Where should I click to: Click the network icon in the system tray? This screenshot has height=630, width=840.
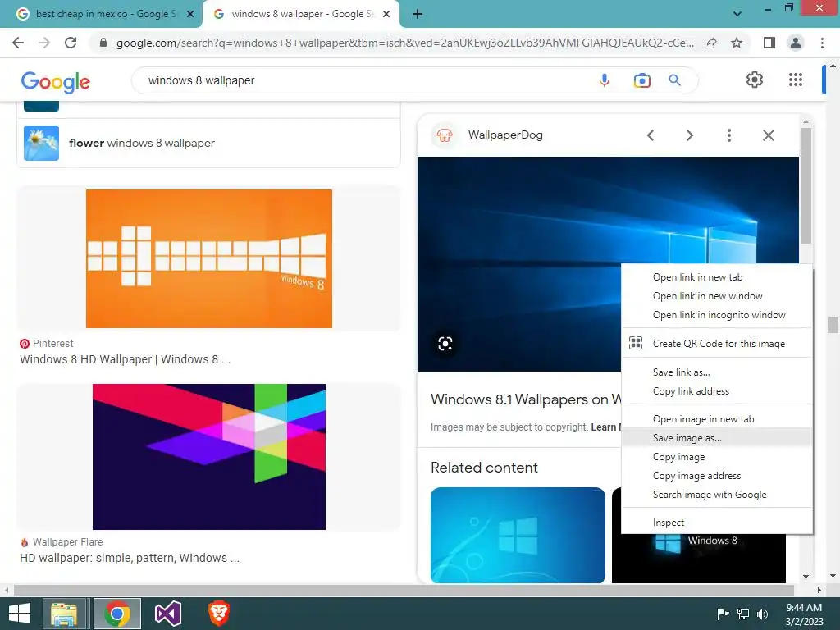point(743,614)
